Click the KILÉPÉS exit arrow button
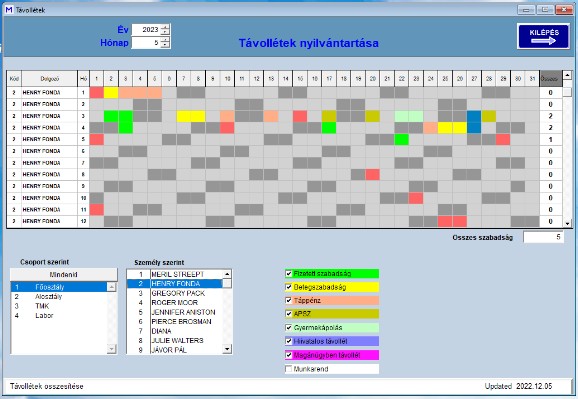Image resolution: width=578 pixels, height=399 pixels. click(x=543, y=37)
